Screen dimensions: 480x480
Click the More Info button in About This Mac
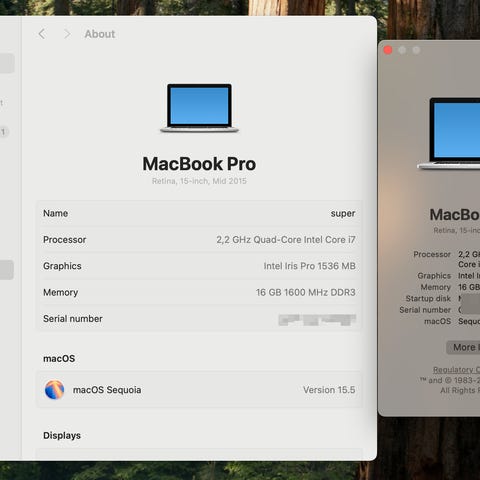[463, 347]
